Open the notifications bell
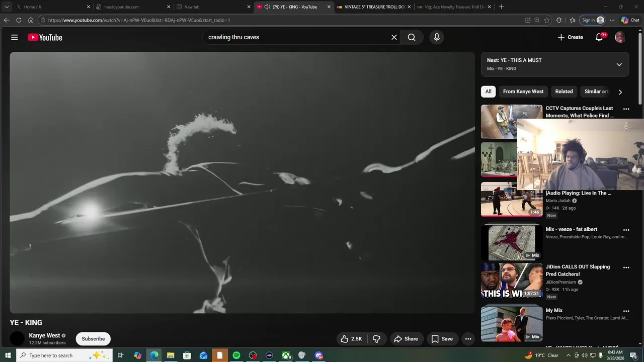This screenshot has height=362, width=644. (599, 37)
